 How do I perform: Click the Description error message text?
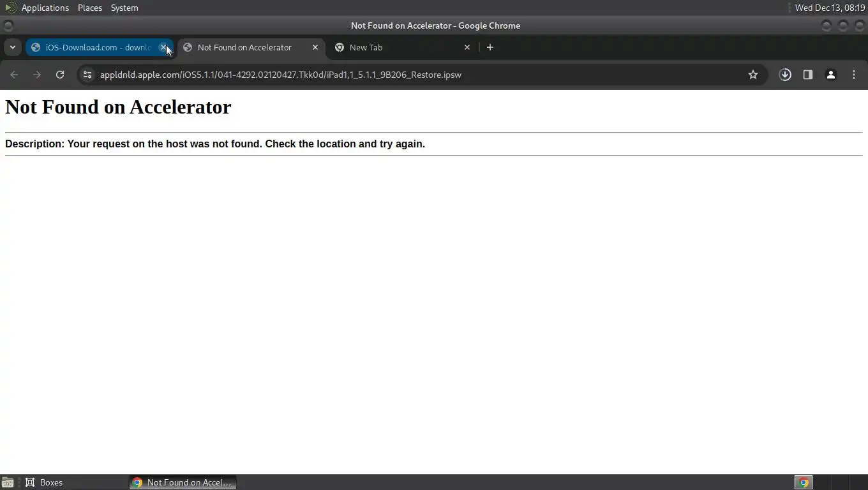(x=215, y=144)
